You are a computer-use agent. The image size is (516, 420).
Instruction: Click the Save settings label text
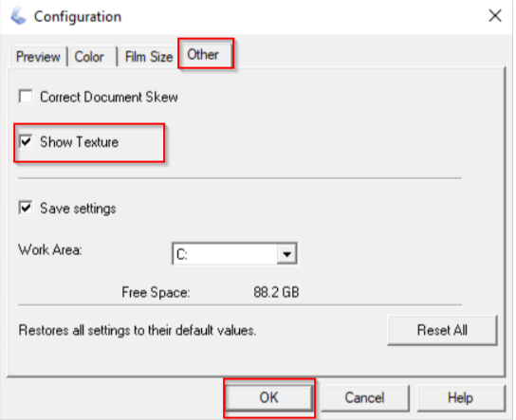click(x=78, y=209)
